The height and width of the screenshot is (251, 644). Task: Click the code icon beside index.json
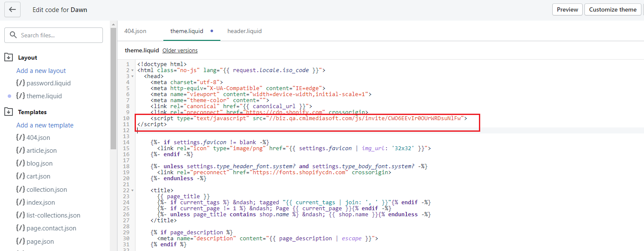click(x=20, y=203)
